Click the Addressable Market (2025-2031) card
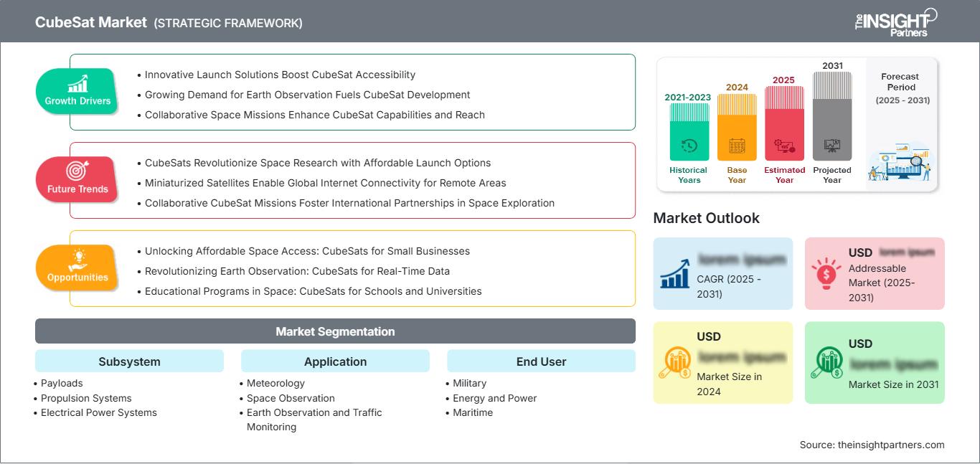The width and height of the screenshot is (980, 464). 875,273
